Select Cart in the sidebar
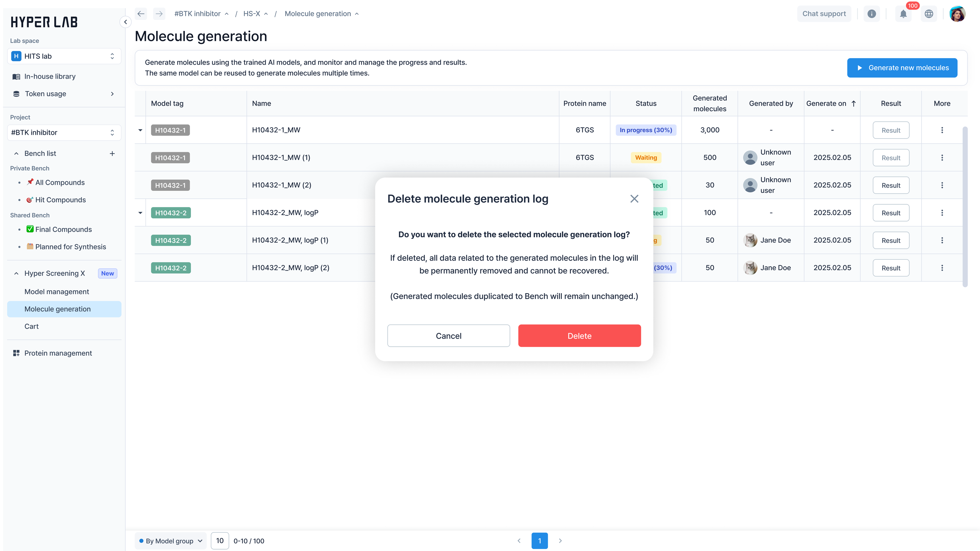This screenshot has width=980, height=551. (32, 326)
